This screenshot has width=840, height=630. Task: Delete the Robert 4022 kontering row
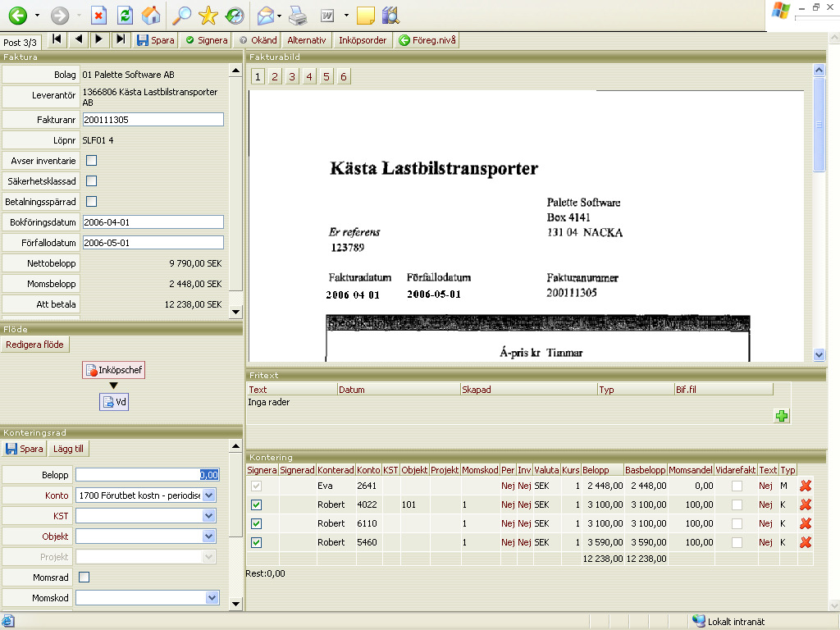(806, 504)
